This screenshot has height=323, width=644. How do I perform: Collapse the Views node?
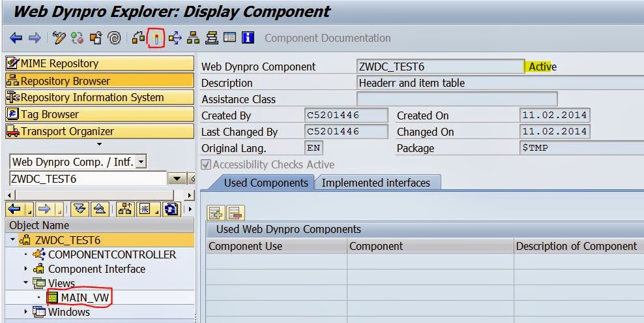(x=25, y=283)
